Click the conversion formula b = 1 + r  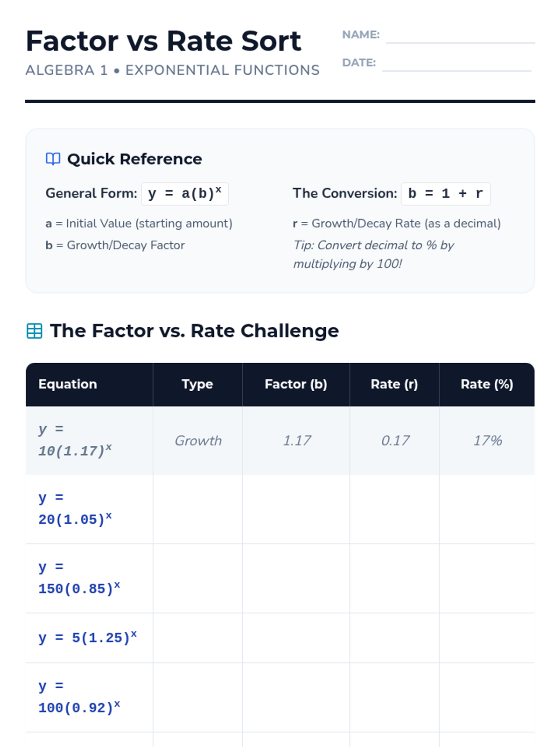pos(446,194)
